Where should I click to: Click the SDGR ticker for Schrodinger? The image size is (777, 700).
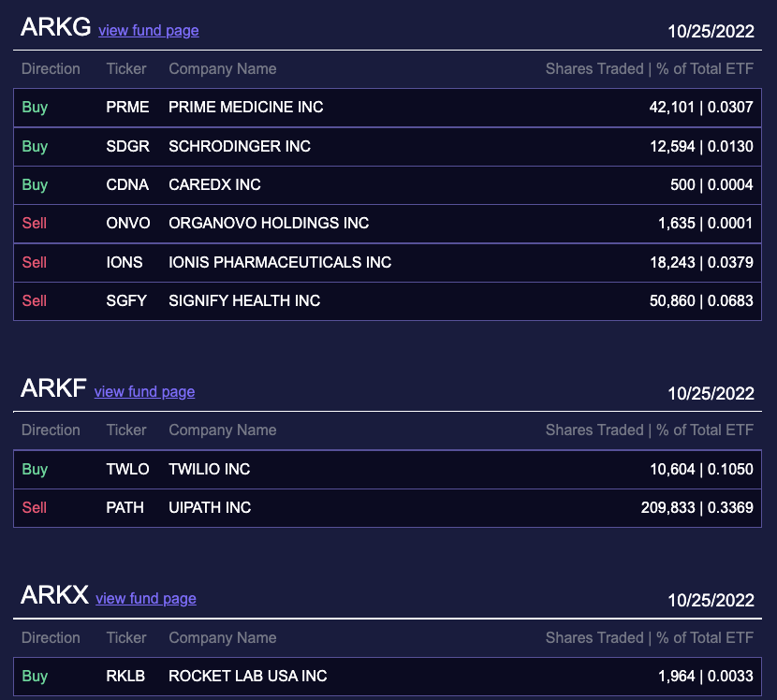127,146
